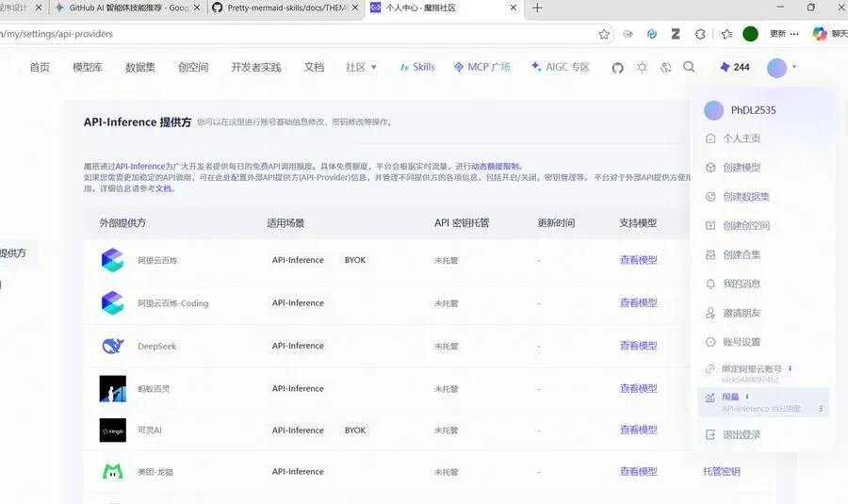Screen dimensions: 848x504
Task: Open the search magnifier icon
Action: (689, 67)
